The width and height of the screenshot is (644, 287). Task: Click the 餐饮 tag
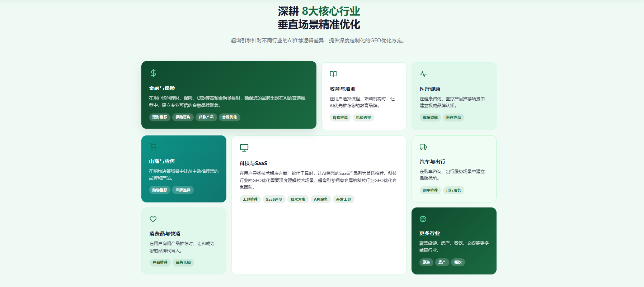pyautogui.click(x=458, y=262)
